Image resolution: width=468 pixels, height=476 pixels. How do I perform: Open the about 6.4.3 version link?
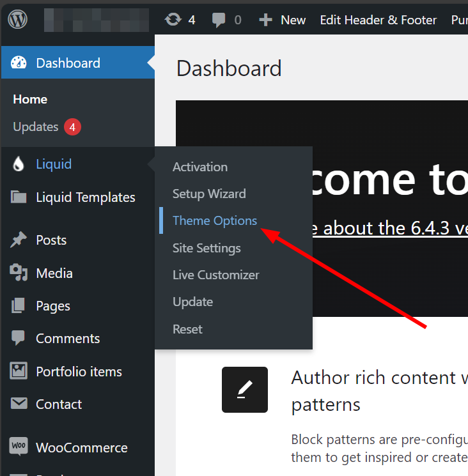[390, 228]
